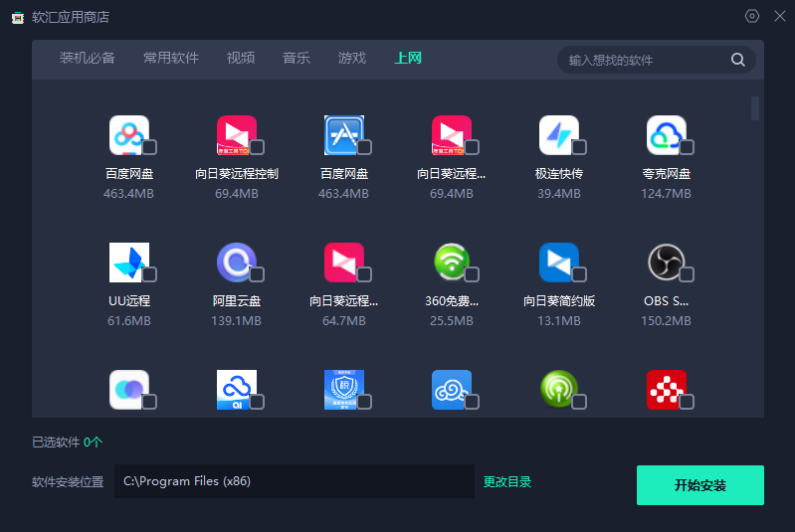Click the 25.5MB size text
795x532 pixels.
coord(452,321)
